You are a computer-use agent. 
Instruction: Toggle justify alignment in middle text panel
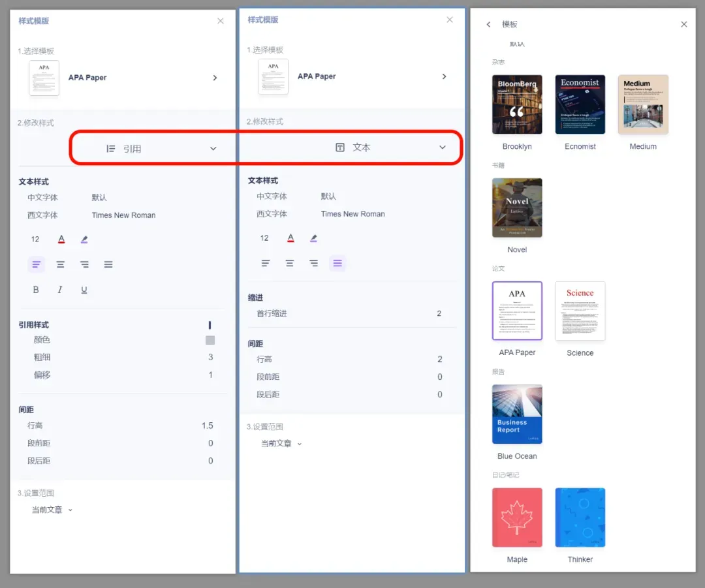pos(337,263)
